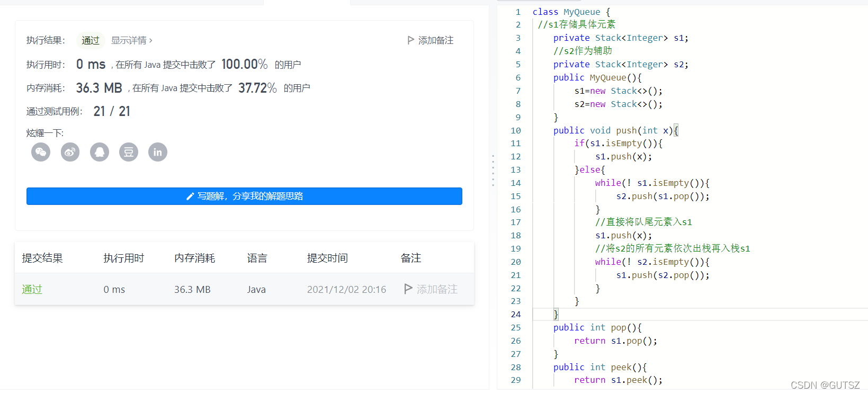
Task: Click the 0 ms cell in submission row
Action: tap(114, 290)
